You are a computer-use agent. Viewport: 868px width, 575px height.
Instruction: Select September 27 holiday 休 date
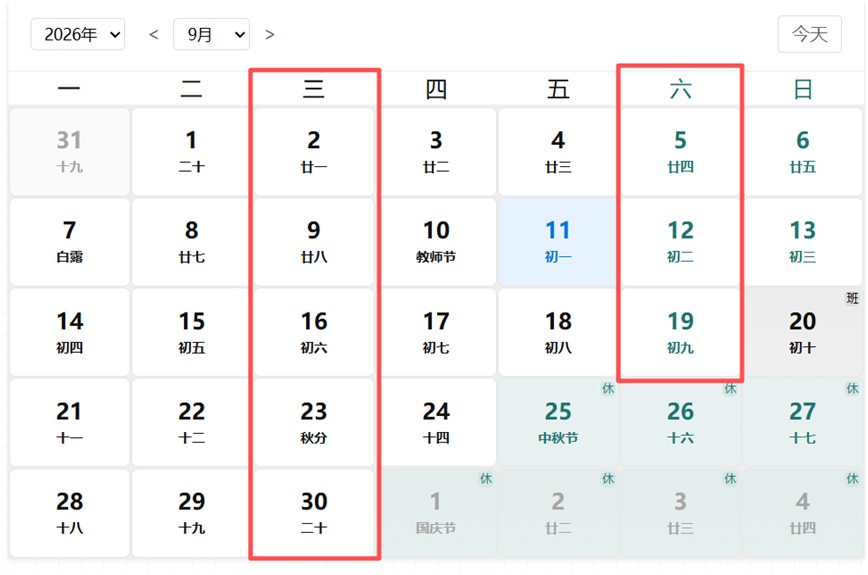pos(803,423)
